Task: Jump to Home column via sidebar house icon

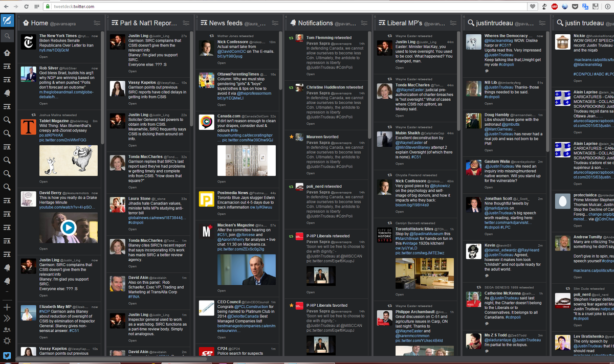Action: 7,53
